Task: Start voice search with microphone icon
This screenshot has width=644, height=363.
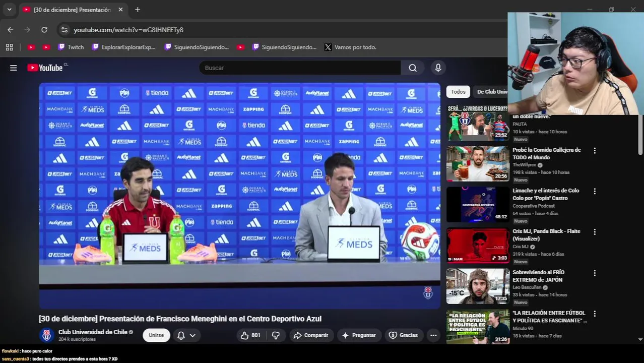Action: (438, 68)
